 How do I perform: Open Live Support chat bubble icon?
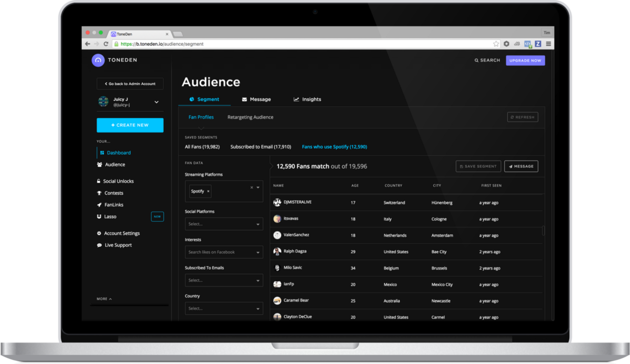(99, 245)
